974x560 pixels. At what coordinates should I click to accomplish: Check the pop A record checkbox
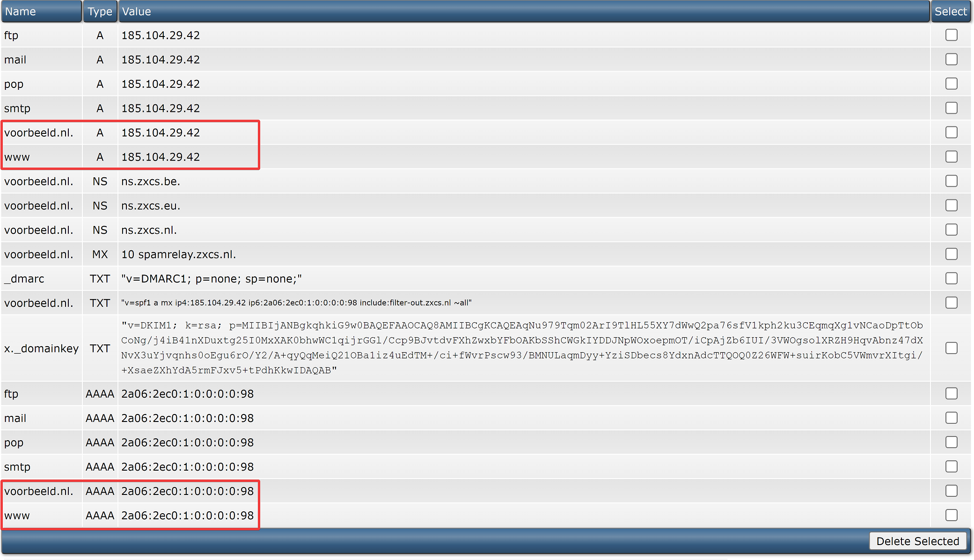point(951,84)
